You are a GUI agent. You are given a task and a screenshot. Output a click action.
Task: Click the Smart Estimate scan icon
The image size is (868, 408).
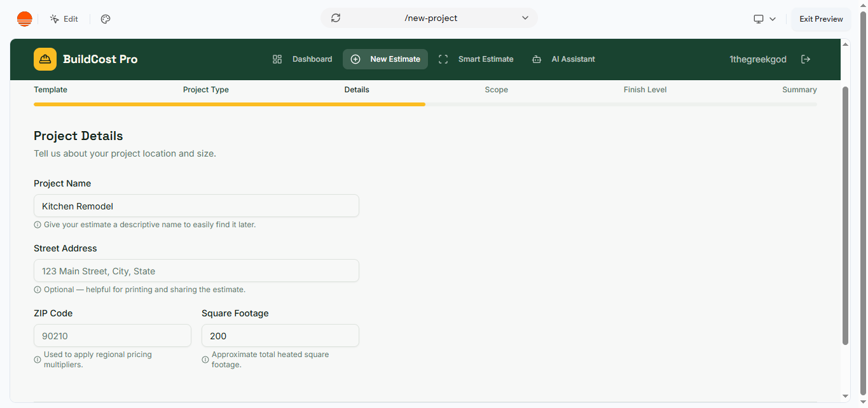(x=443, y=59)
